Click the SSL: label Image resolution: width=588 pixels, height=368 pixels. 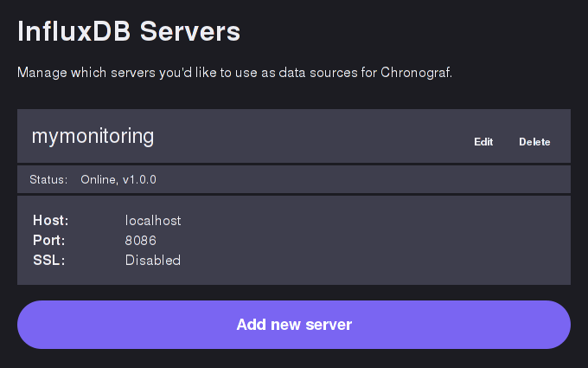tap(48, 260)
